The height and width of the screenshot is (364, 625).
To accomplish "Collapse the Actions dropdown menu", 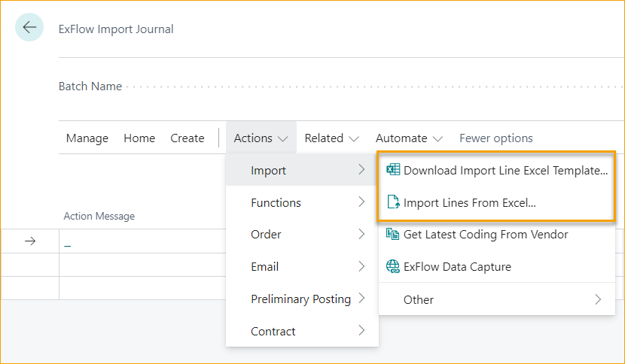I will pyautogui.click(x=261, y=138).
